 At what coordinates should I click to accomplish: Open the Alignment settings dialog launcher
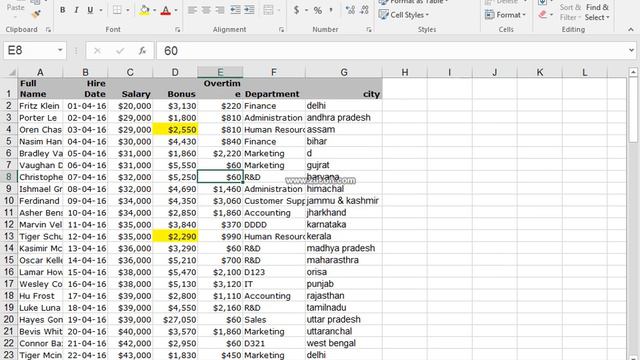[x=281, y=29]
